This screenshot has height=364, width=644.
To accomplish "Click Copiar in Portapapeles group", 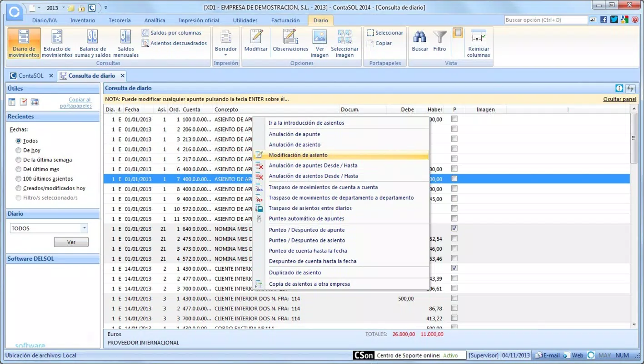I will pyautogui.click(x=379, y=43).
